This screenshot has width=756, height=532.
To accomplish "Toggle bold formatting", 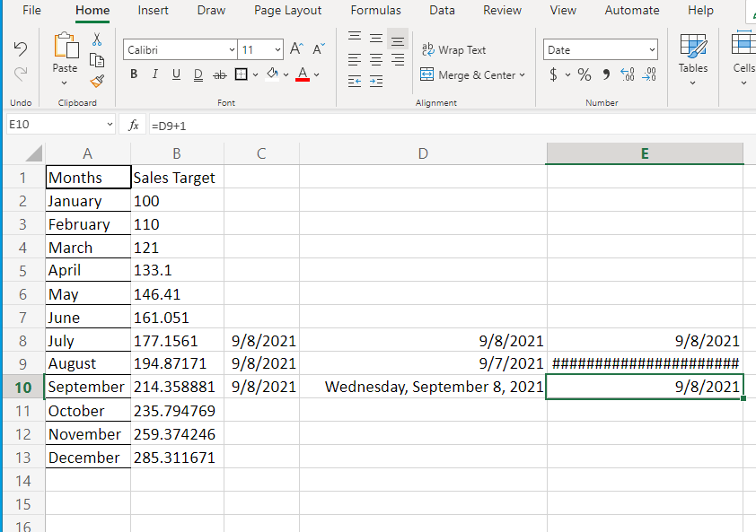I will [x=133, y=74].
